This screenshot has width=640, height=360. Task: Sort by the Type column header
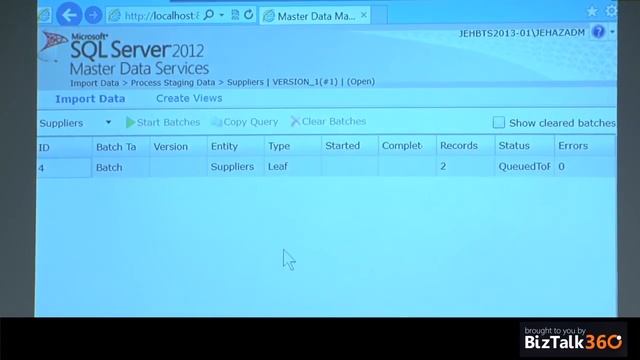pyautogui.click(x=292, y=146)
